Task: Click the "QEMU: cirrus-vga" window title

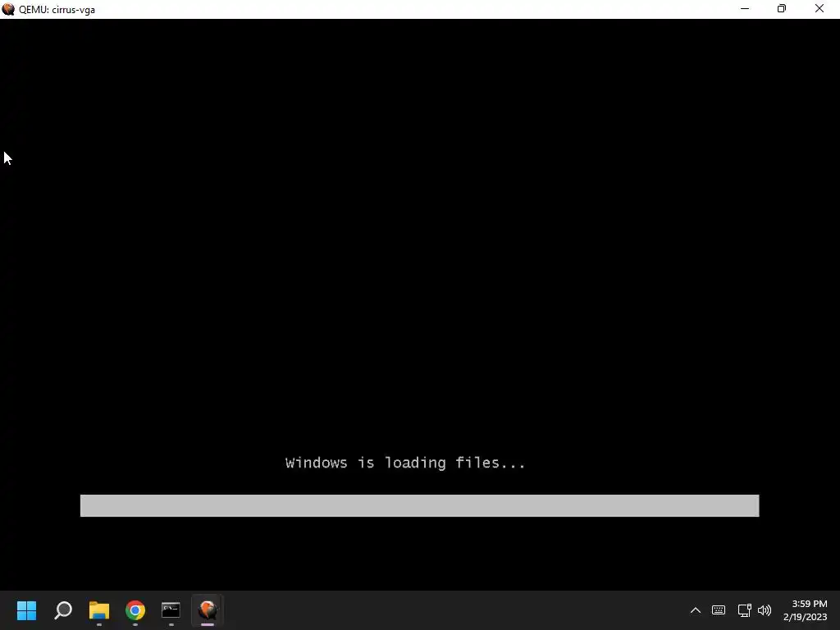Action: [57, 10]
